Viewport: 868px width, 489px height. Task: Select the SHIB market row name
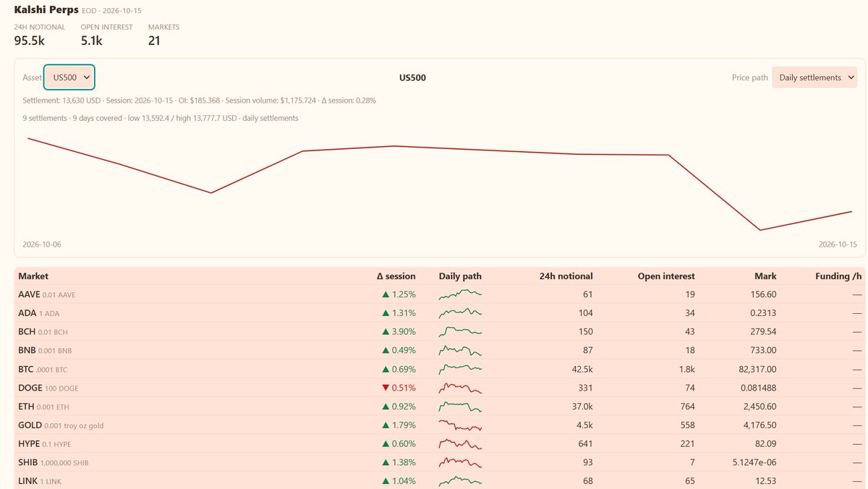point(28,462)
